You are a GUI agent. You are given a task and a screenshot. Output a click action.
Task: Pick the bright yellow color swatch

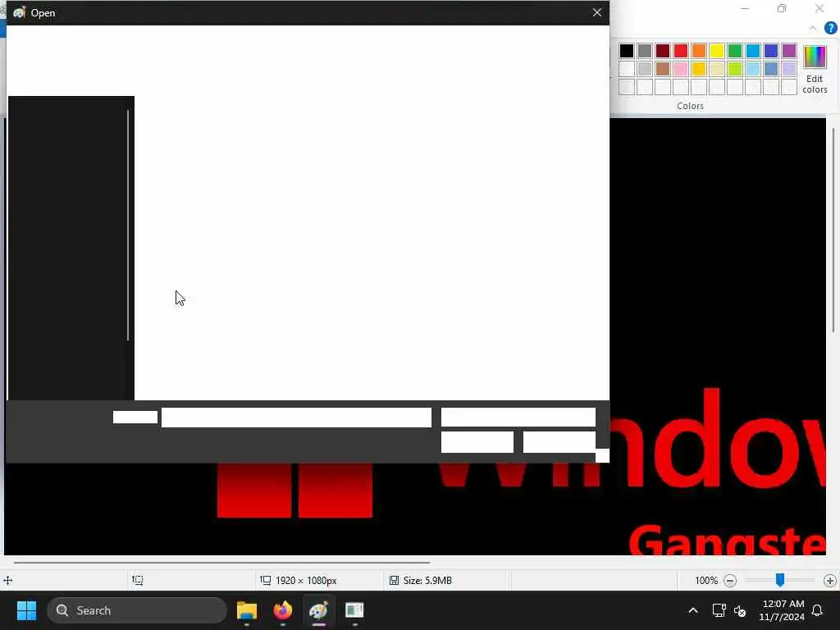(717, 51)
